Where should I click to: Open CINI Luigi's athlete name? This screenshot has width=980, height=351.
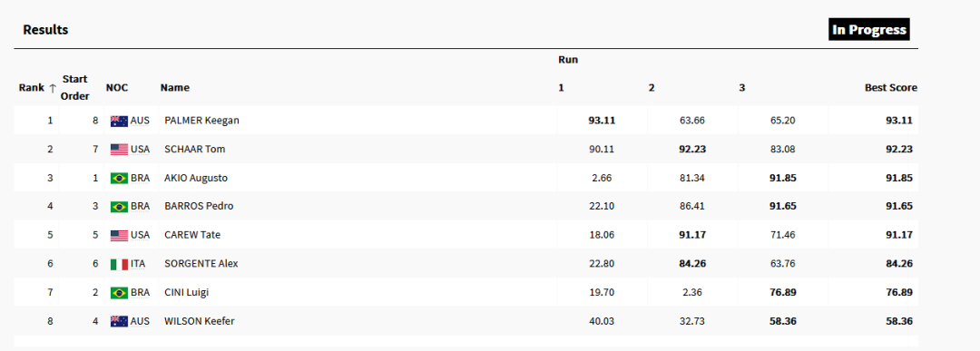tap(188, 292)
